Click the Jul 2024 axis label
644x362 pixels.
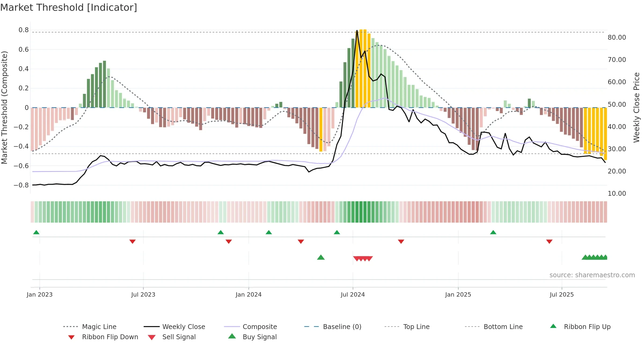[x=353, y=294]
